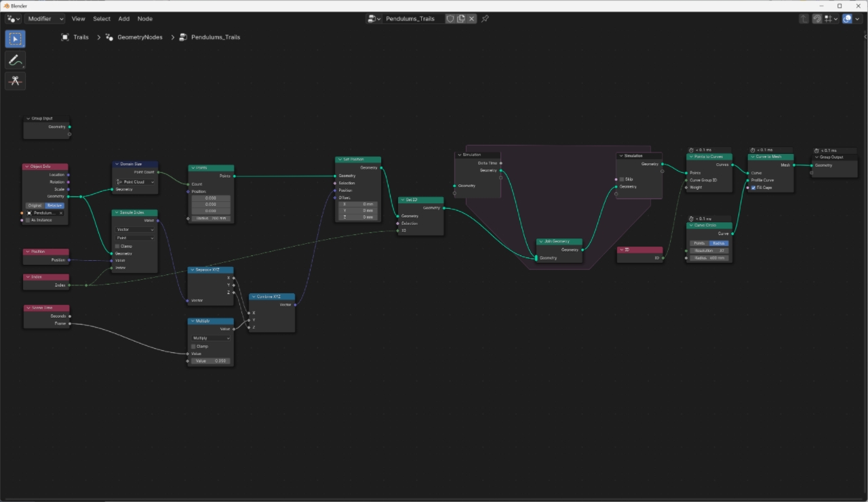Open Point Cloud component dropdown in Domain Size
Screen dimensions: 868x502
(x=135, y=182)
